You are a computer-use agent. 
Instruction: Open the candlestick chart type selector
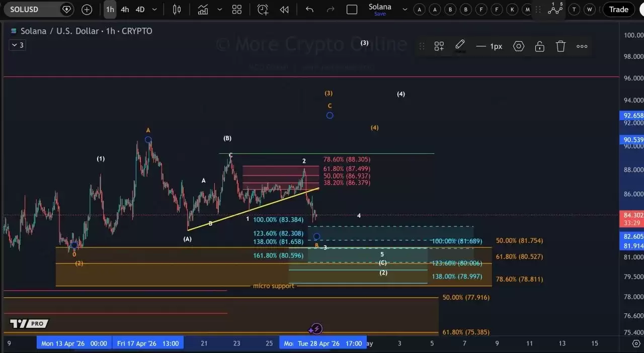(x=177, y=10)
